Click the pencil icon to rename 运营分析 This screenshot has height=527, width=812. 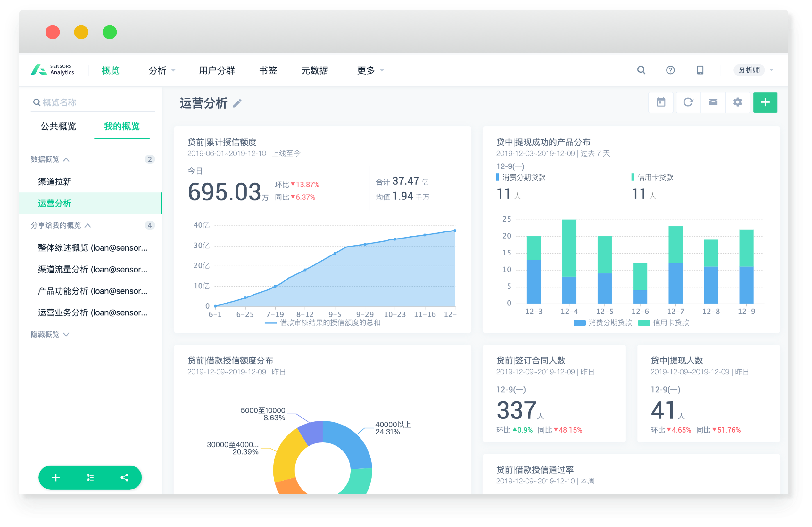pyautogui.click(x=237, y=103)
